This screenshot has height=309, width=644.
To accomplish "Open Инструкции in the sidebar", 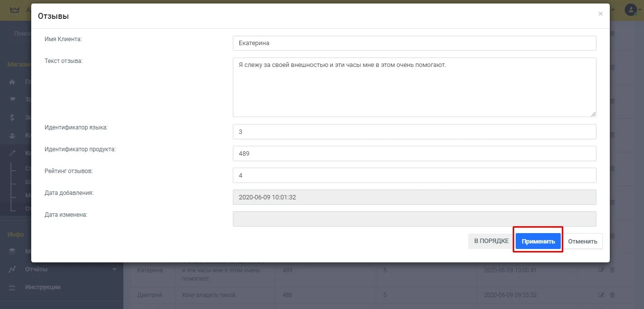I will pyautogui.click(x=43, y=287).
